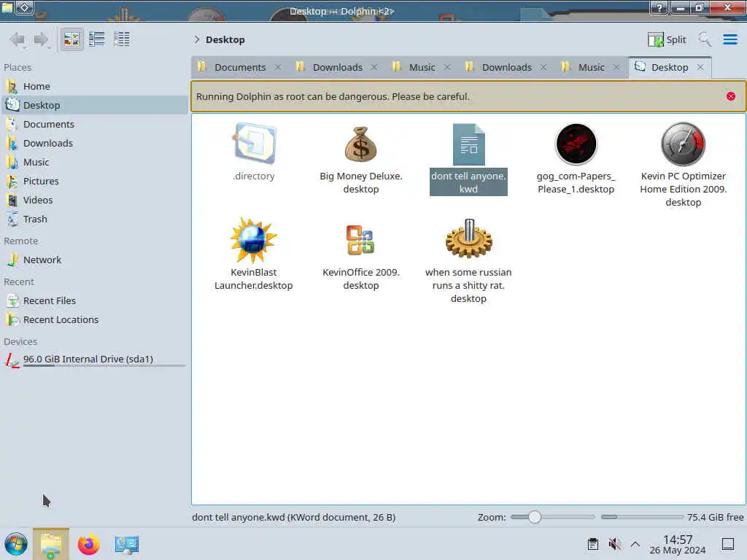
Task: Select Big Money Deluxe money bag icon
Action: click(360, 144)
